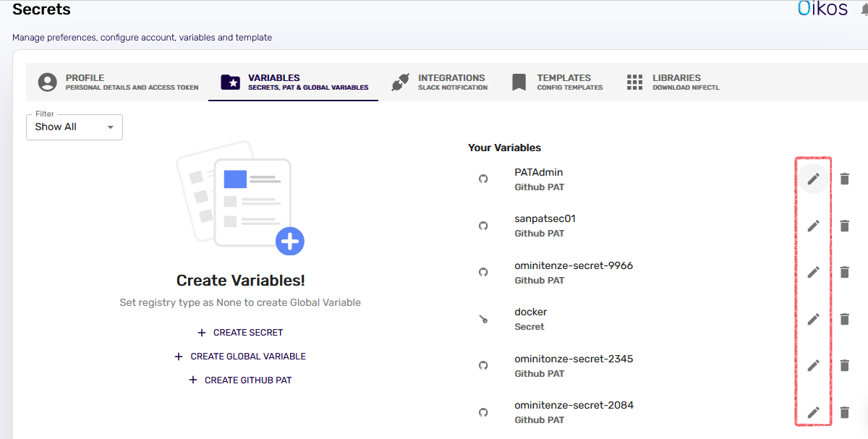Delete the ominitenze-secret-2084 entry
The width and height of the screenshot is (868, 439).
click(844, 412)
